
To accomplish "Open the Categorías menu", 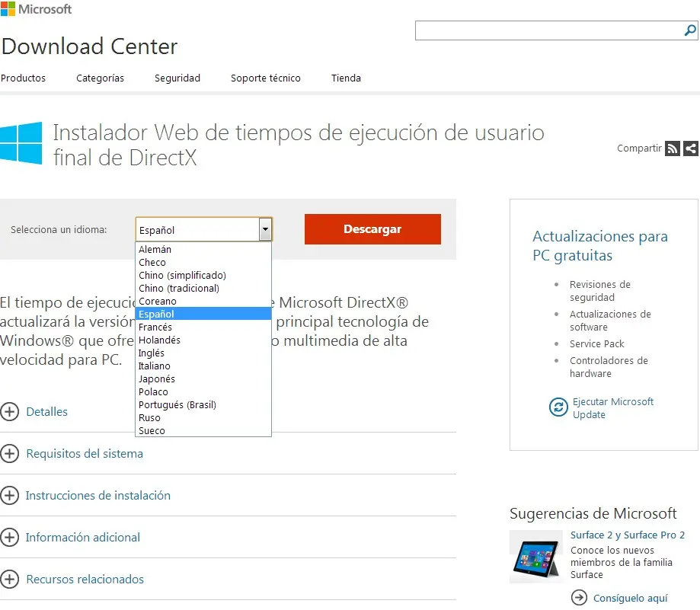I will [x=100, y=78].
